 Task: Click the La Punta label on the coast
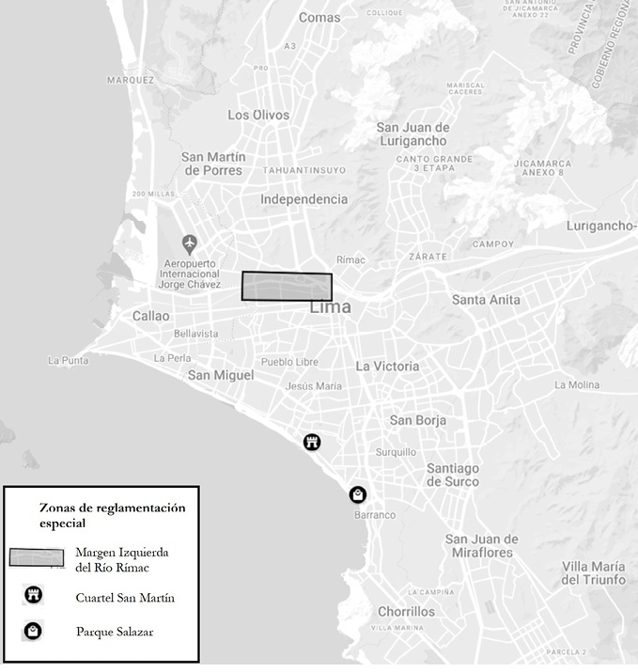67,360
